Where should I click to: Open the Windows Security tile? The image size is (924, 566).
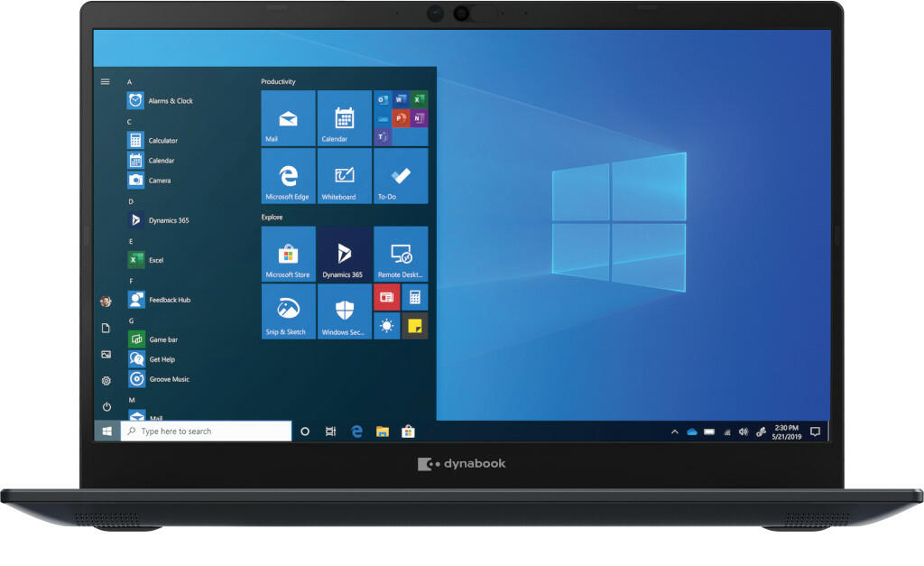pyautogui.click(x=344, y=311)
